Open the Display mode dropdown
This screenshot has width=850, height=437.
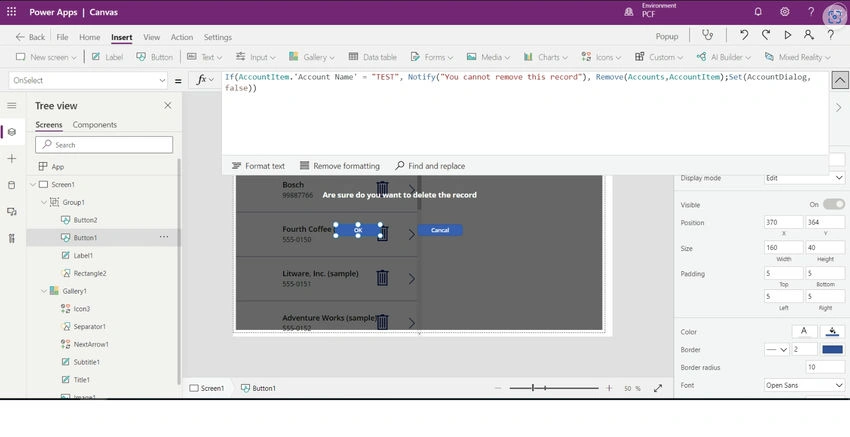[804, 178]
